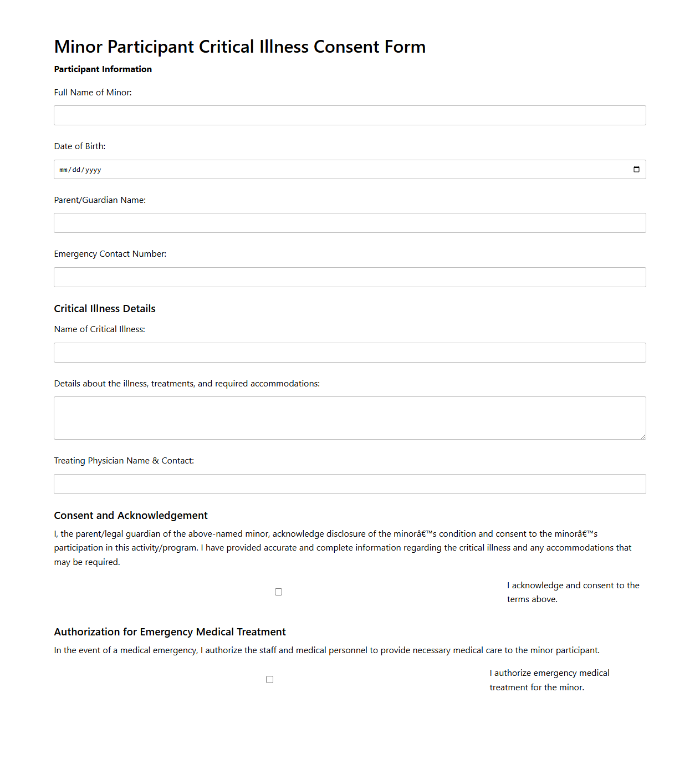The image size is (700, 779).
Task: Click the I acknowledge and consent label text
Action: point(573,592)
